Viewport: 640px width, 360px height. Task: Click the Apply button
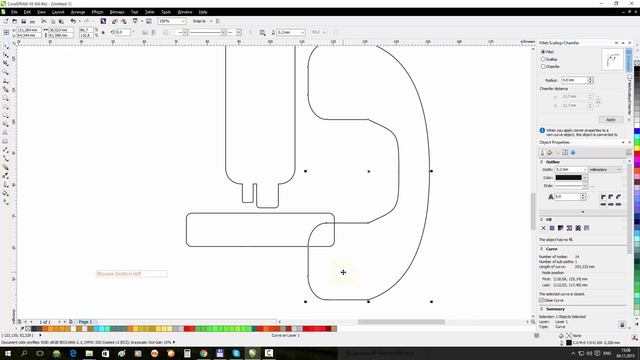pyautogui.click(x=611, y=120)
